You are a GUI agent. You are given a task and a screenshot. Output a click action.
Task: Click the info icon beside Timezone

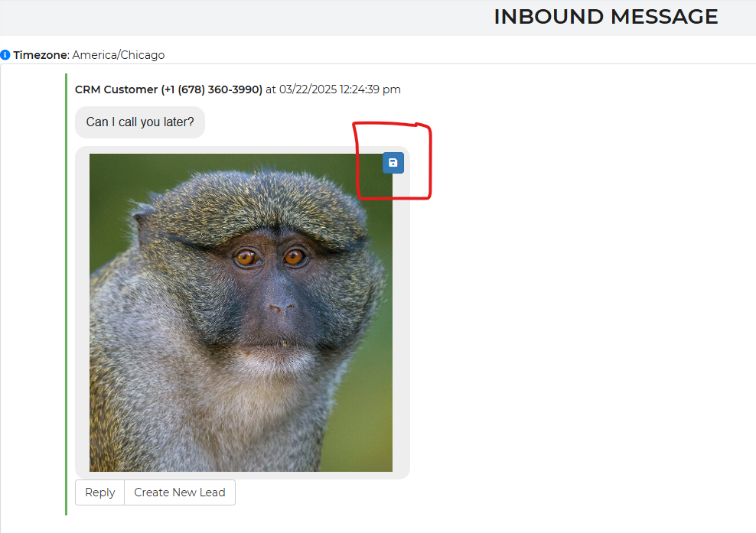5,55
